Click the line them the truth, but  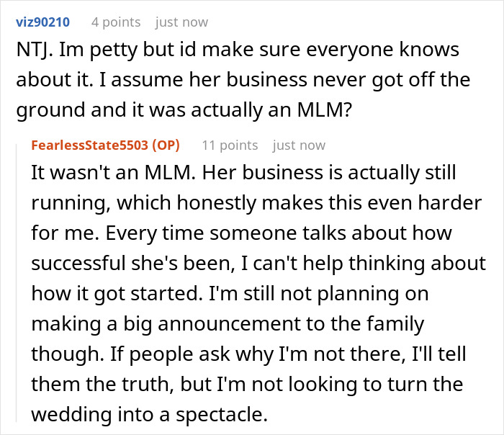click(247, 384)
